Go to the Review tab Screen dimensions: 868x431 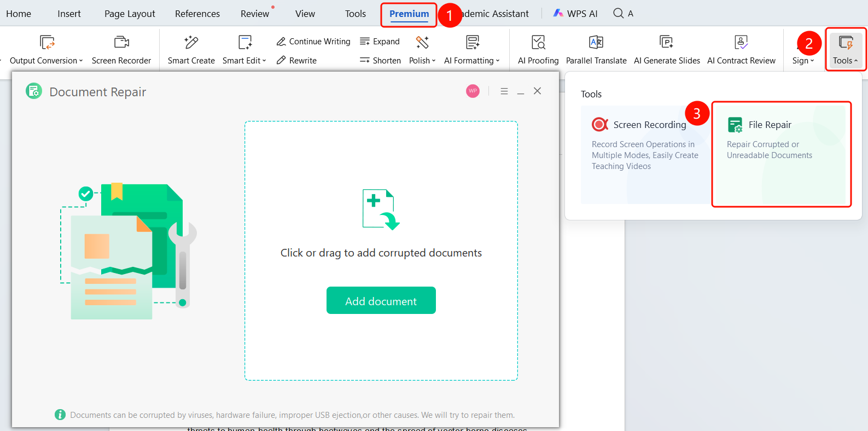click(x=255, y=14)
